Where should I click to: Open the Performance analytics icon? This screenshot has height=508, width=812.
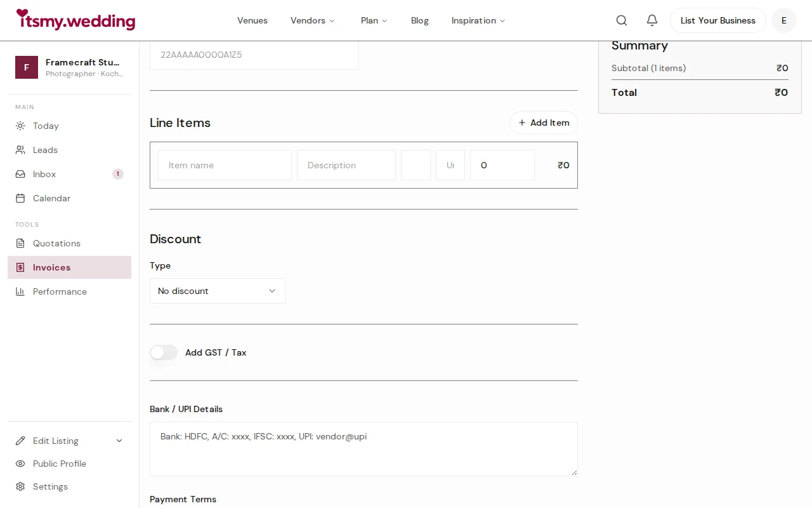point(21,291)
